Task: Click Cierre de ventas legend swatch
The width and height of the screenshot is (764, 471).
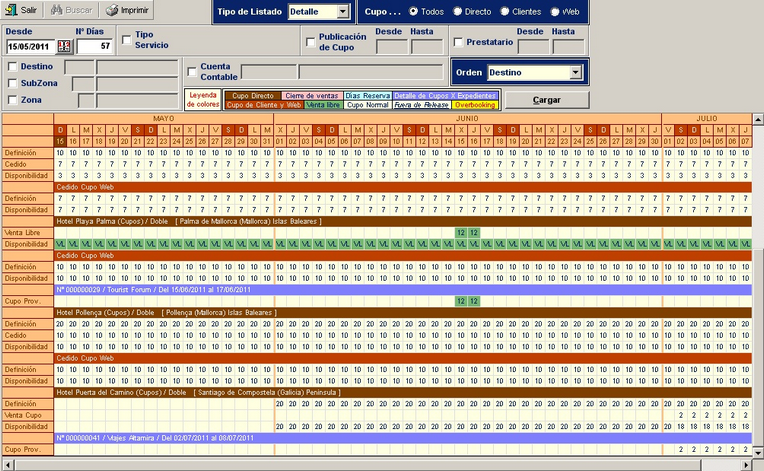Action: [x=312, y=96]
